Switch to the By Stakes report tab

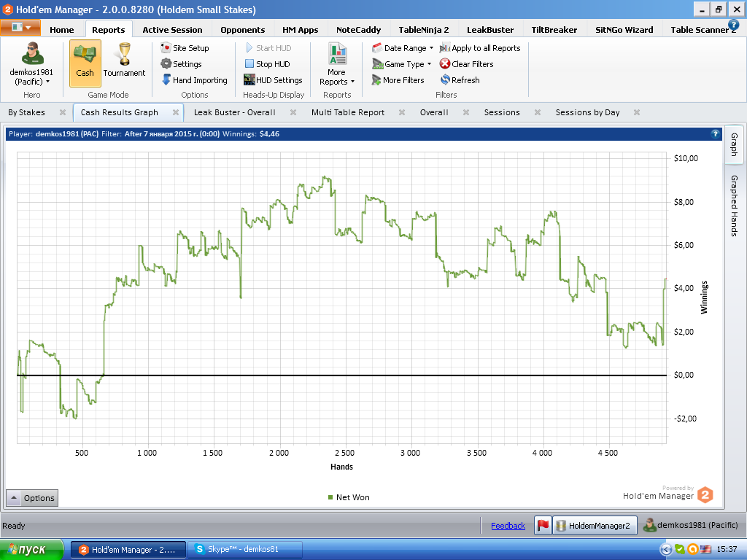click(x=27, y=112)
